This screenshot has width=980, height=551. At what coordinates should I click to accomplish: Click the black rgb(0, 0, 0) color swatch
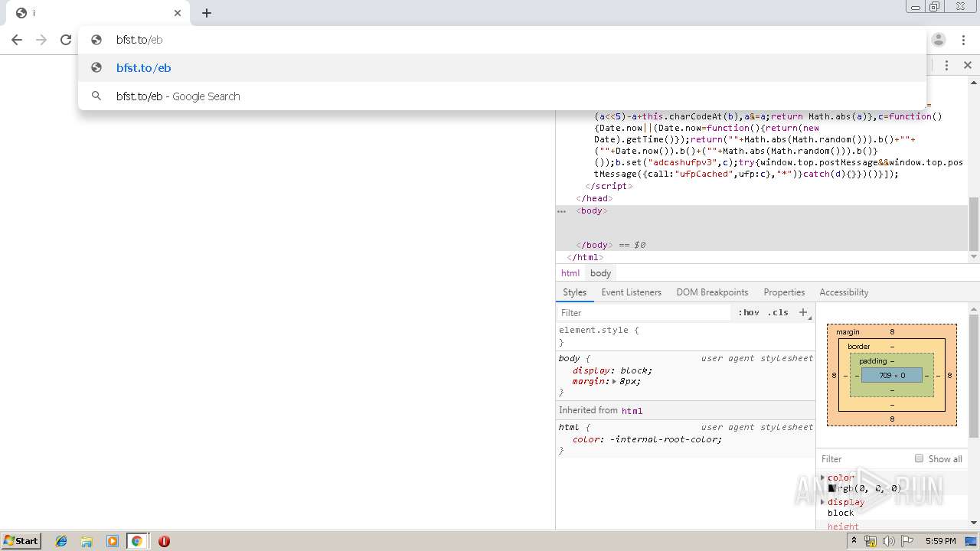click(x=832, y=488)
